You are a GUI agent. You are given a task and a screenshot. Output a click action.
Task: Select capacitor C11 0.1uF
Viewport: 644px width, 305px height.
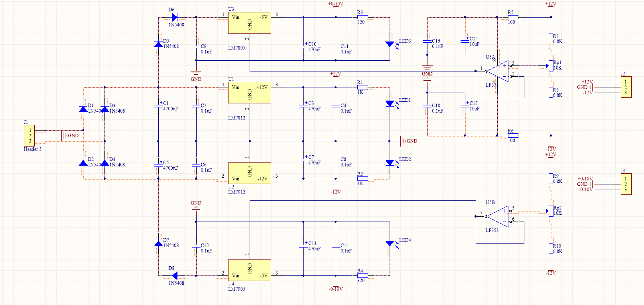[336, 47]
